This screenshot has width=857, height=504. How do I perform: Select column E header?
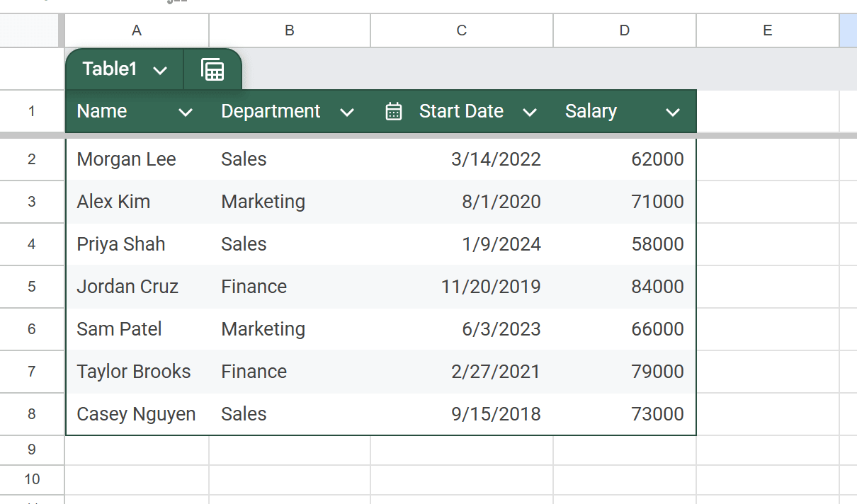pyautogui.click(x=768, y=30)
